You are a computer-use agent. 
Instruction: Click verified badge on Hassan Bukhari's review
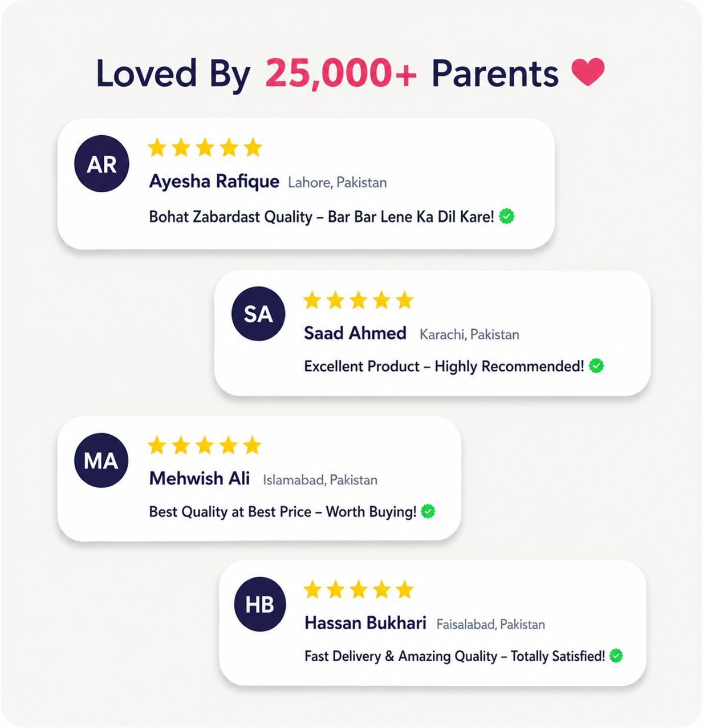tap(616, 656)
